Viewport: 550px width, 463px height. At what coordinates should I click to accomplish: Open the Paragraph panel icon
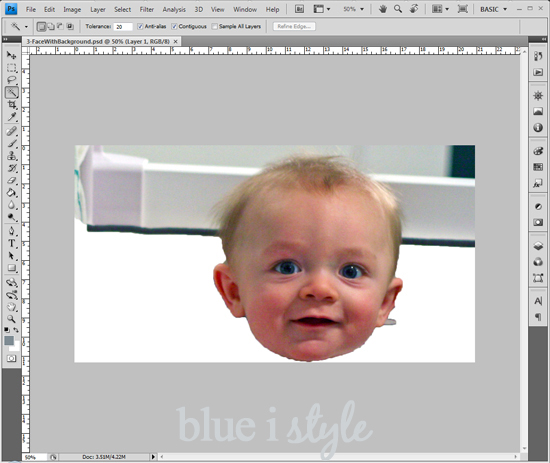coord(538,317)
